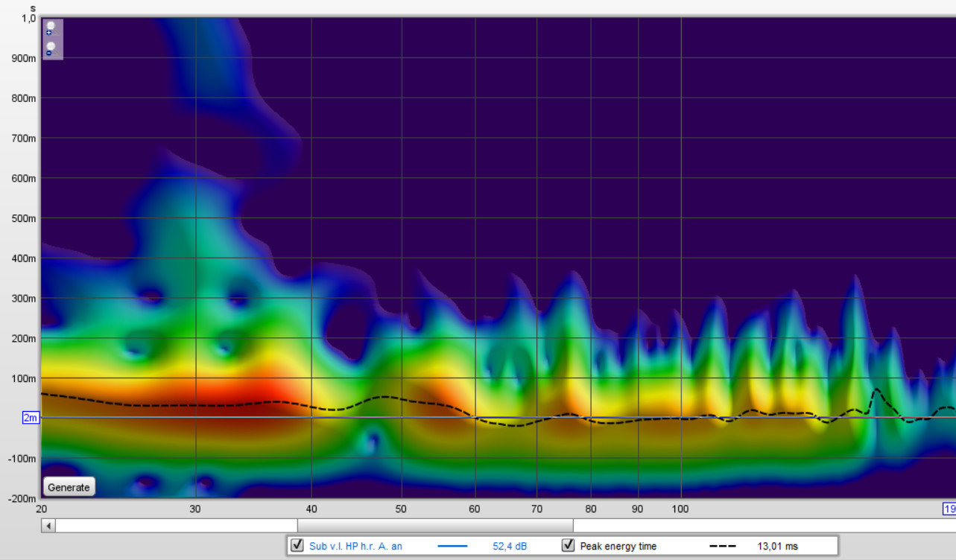Click the zoom out magnifier icon
Viewport: 956px width, 560px height.
coord(50,49)
